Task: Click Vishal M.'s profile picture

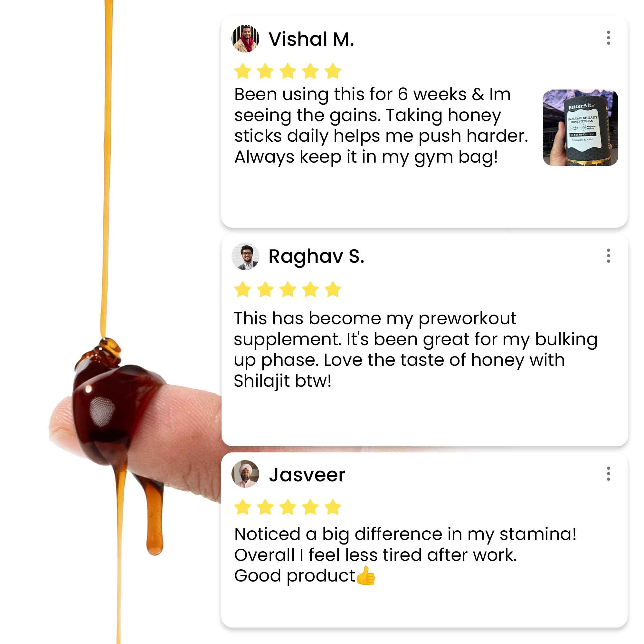Action: click(245, 39)
